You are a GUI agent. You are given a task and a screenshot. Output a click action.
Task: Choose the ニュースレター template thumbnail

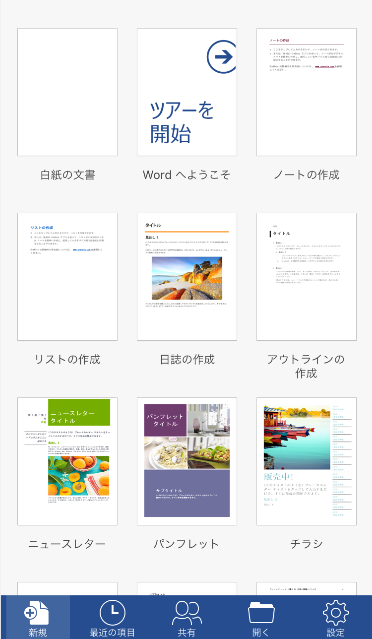coord(67,461)
